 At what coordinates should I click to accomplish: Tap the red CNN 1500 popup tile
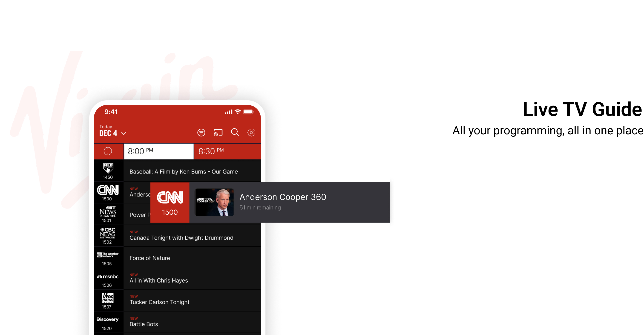pos(170,202)
